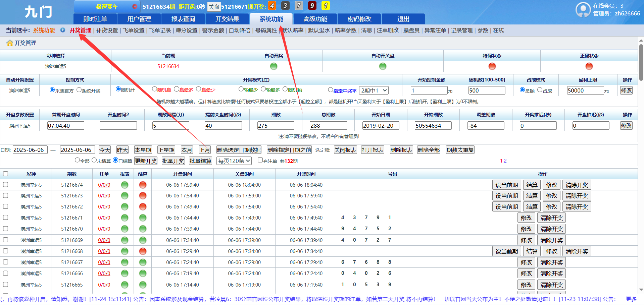The width and height of the screenshot is (644, 306).
Task: Open the 0/0/0 link for period 51216673
Action: [104, 196]
